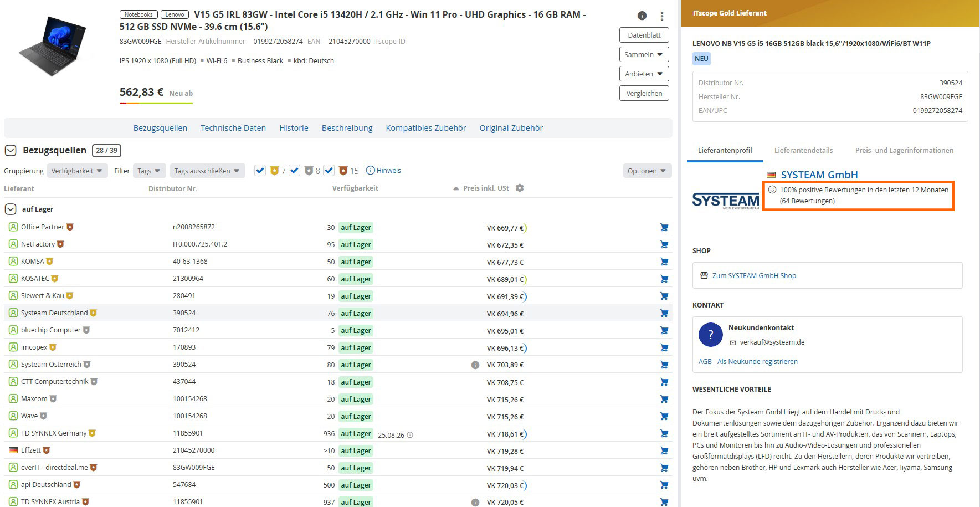Screen dimensions: 980x507
Task: Open the Anbieten dropdown
Action: coord(644,74)
